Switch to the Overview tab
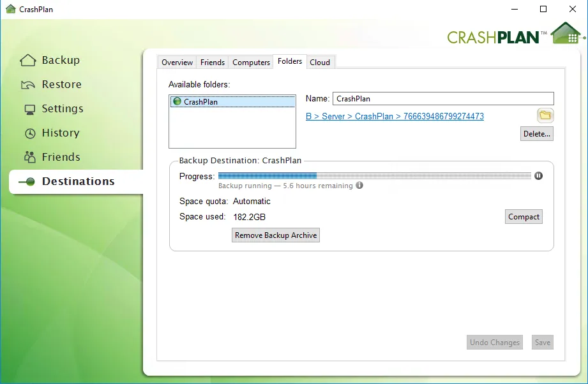Image resolution: width=588 pixels, height=384 pixels. point(176,62)
